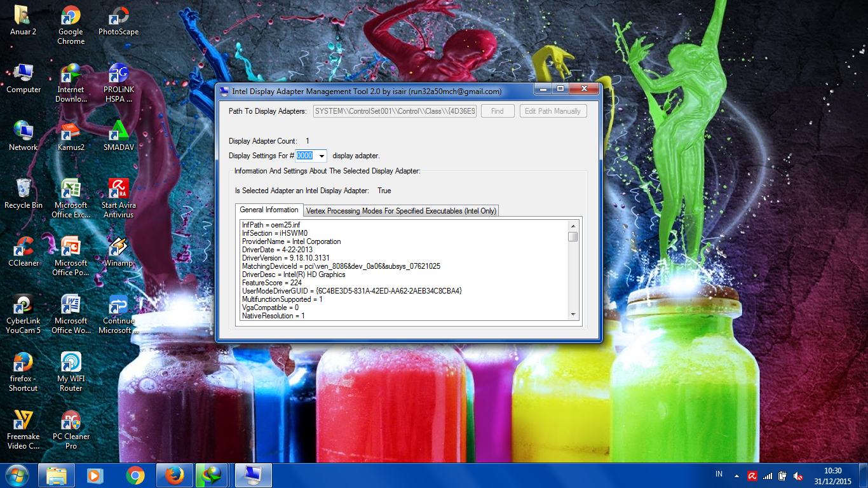Expand hidden icons in the system tray
Screen dimensions: 868x488
pyautogui.click(x=737, y=475)
